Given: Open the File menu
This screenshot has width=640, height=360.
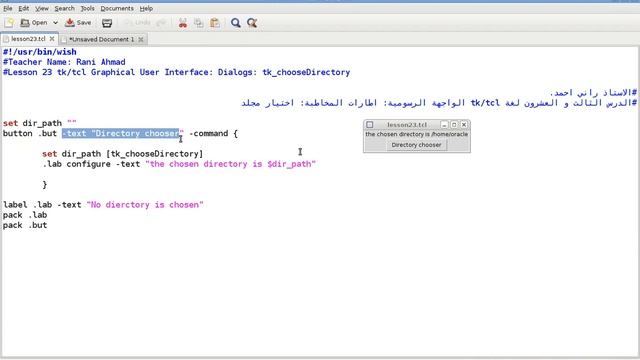Looking at the screenshot, I should click(8, 8).
